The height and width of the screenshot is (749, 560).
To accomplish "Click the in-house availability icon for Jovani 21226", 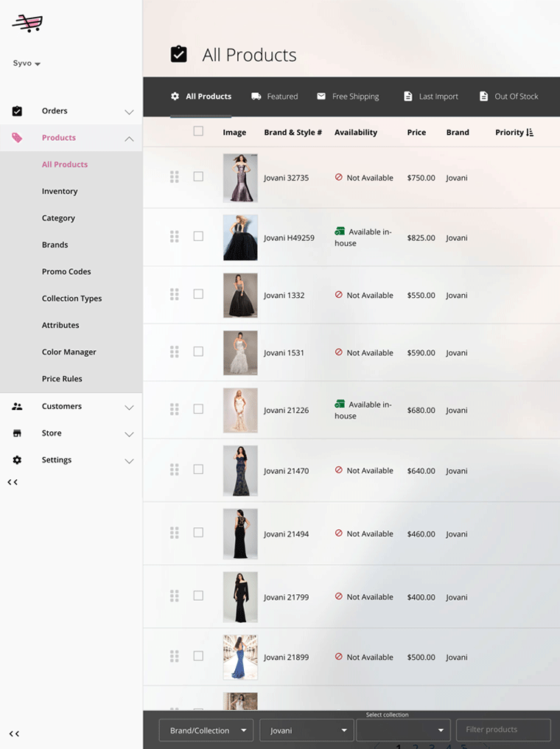I will point(340,404).
